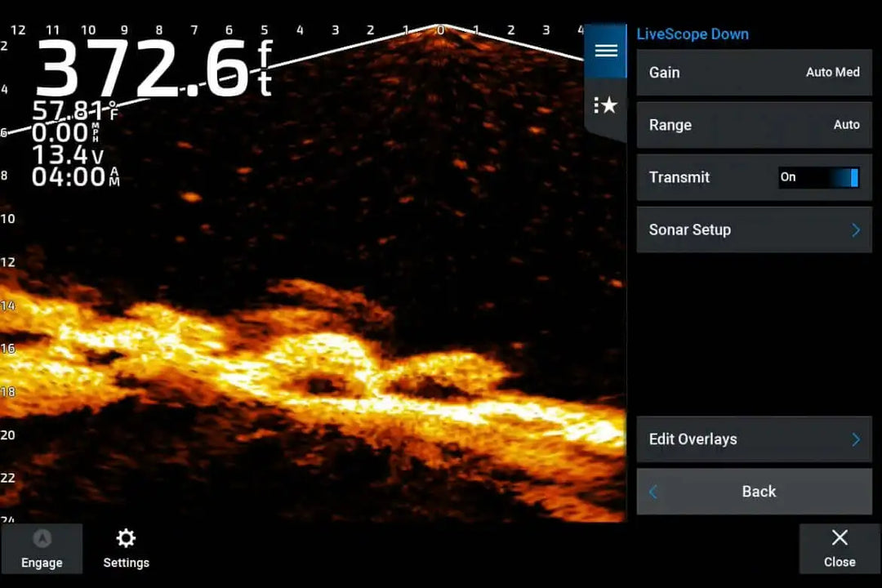Image resolution: width=882 pixels, height=588 pixels.
Task: Open the main menu via hamburger icon
Action: point(605,50)
